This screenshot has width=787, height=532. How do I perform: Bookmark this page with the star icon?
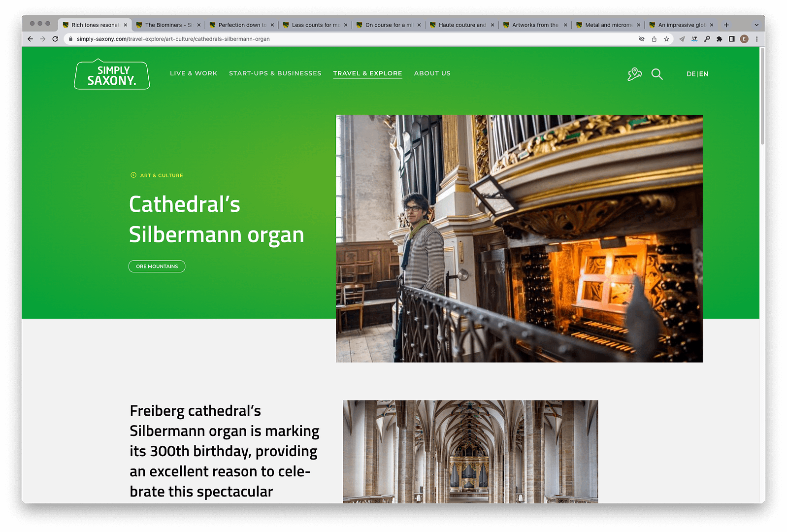pyautogui.click(x=666, y=39)
